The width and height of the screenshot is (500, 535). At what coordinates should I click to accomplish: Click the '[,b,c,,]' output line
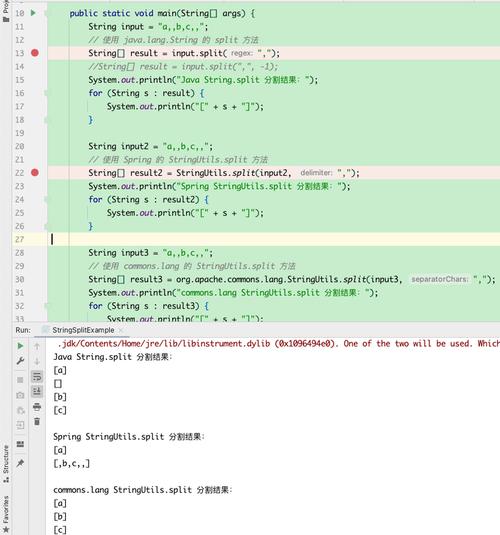pyautogui.click(x=72, y=463)
